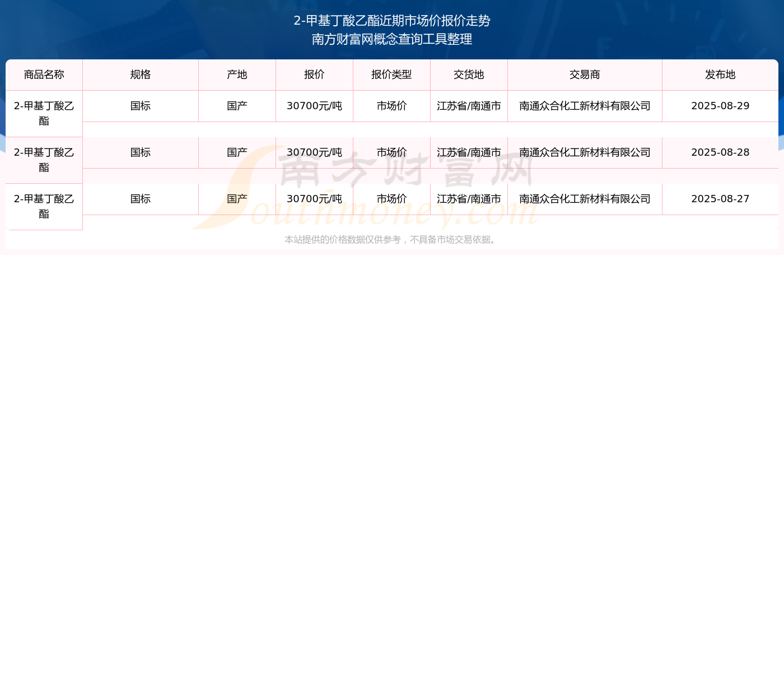Select the date cell 2025-08-29
Screen dimensions: 784x675
[720, 106]
